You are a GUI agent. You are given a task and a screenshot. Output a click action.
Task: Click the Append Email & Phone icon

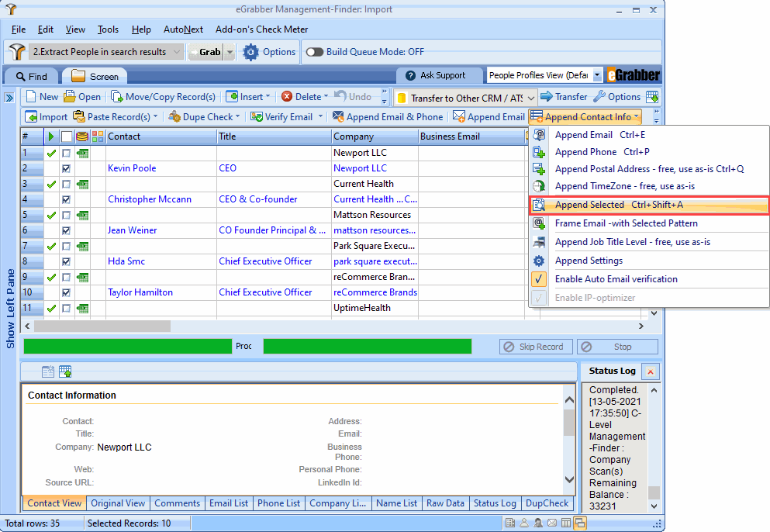click(x=338, y=117)
